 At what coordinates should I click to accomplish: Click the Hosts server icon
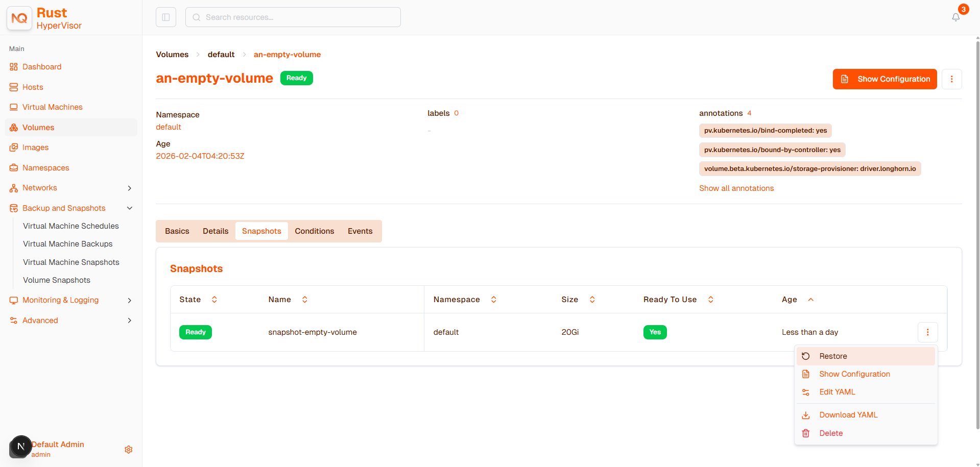[x=14, y=87]
